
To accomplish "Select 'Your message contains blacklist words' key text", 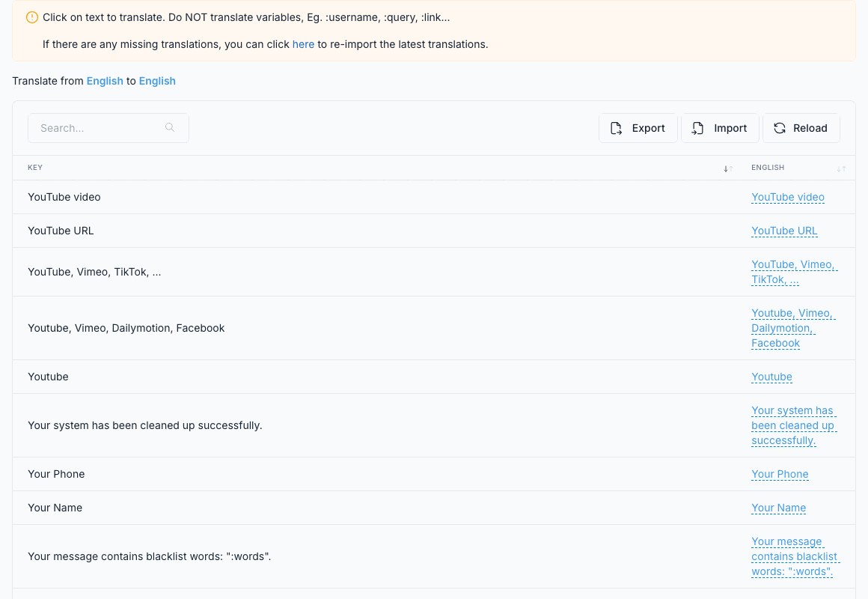I will point(150,556).
